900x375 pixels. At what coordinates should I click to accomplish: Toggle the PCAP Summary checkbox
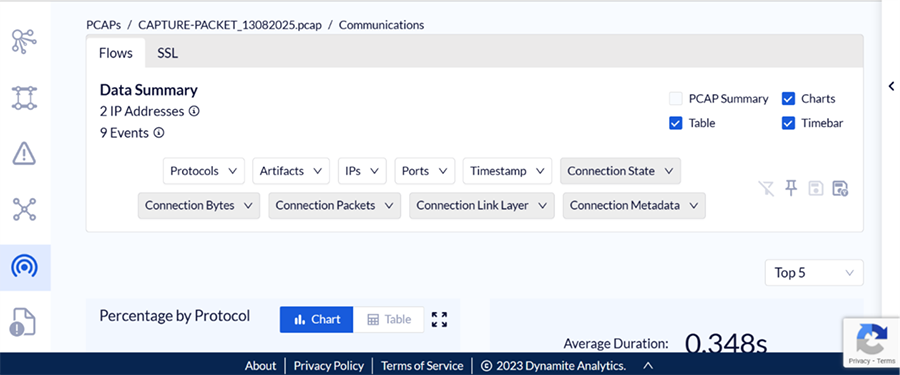(x=676, y=99)
